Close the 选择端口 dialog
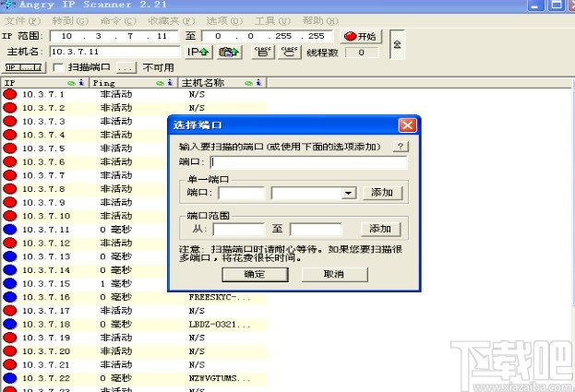The width and height of the screenshot is (575, 392). pyautogui.click(x=407, y=125)
